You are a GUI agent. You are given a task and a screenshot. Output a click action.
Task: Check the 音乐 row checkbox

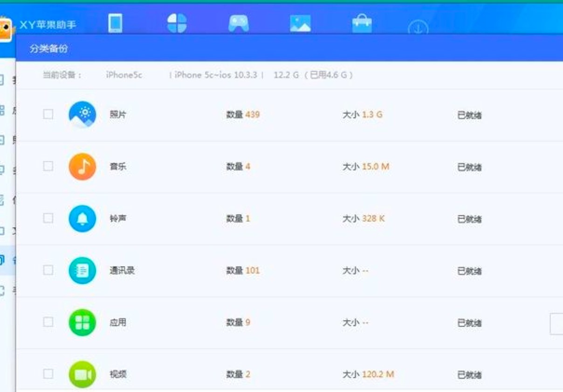[x=48, y=166]
